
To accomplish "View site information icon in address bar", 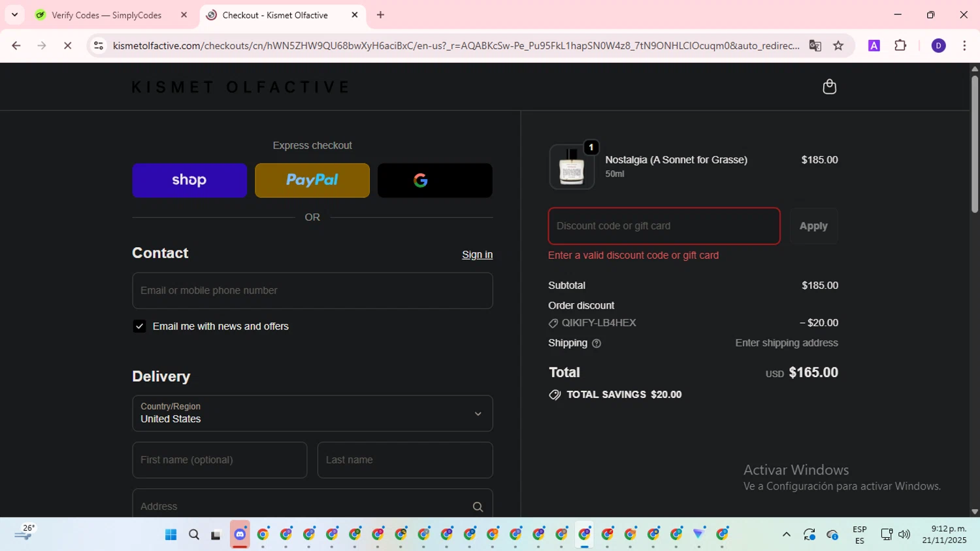I will (x=99, y=46).
